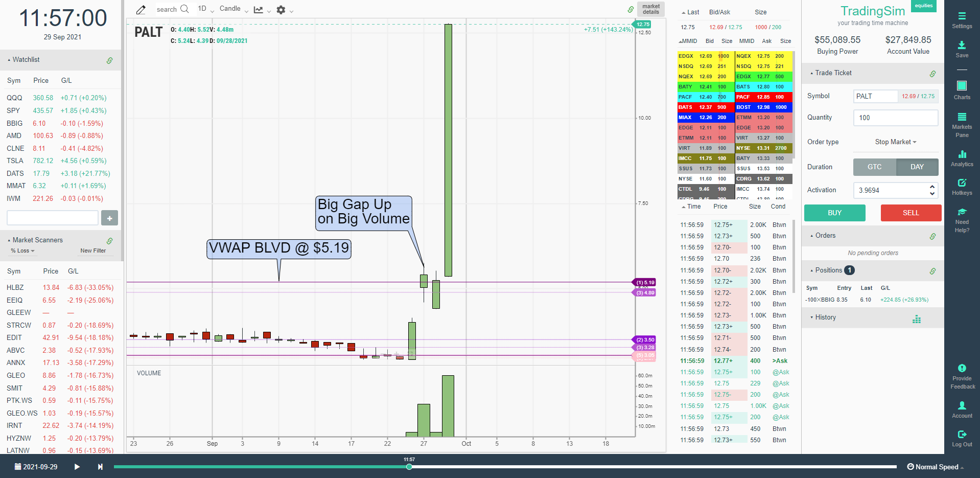Switch order duration to GTC
980x478 pixels.
[874, 167]
